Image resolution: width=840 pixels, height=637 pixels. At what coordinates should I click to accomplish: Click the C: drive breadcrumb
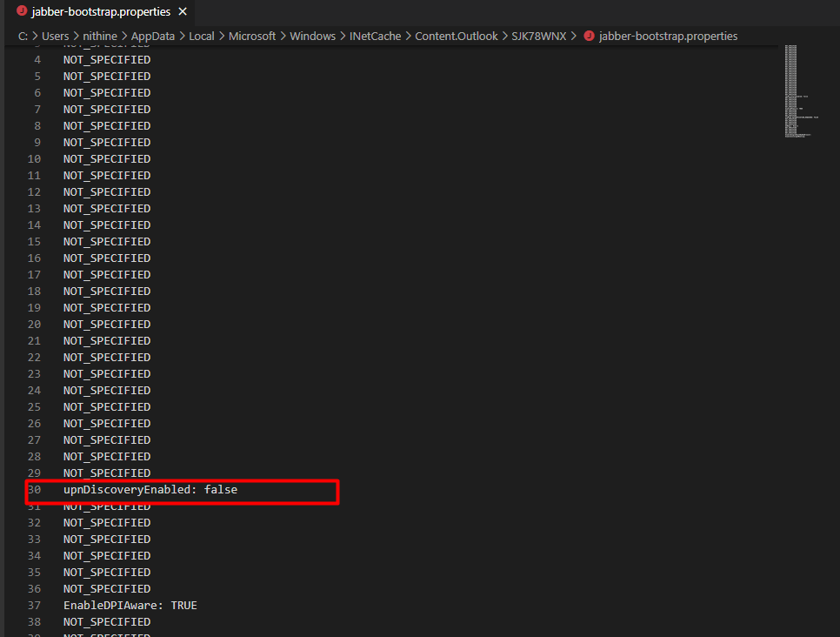[x=23, y=36]
